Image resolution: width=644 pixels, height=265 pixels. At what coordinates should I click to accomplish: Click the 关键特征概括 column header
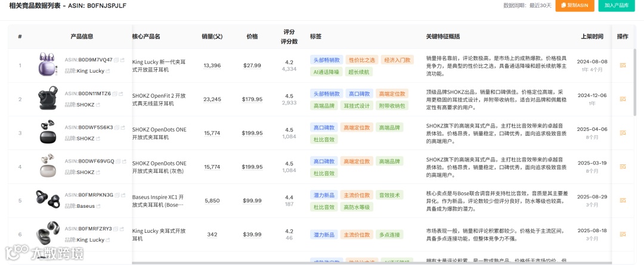coord(442,36)
